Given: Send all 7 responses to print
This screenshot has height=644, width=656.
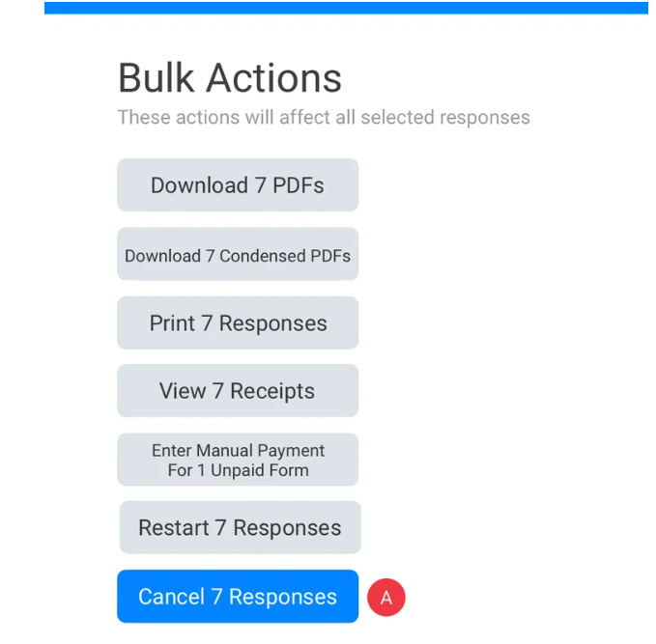Looking at the screenshot, I should pyautogui.click(x=238, y=323).
